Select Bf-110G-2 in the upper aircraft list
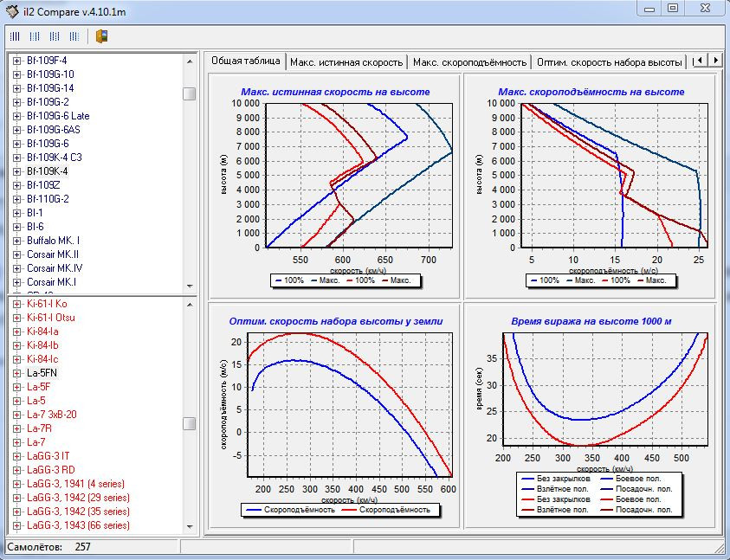Image resolution: width=730 pixels, height=560 pixels. click(x=48, y=199)
